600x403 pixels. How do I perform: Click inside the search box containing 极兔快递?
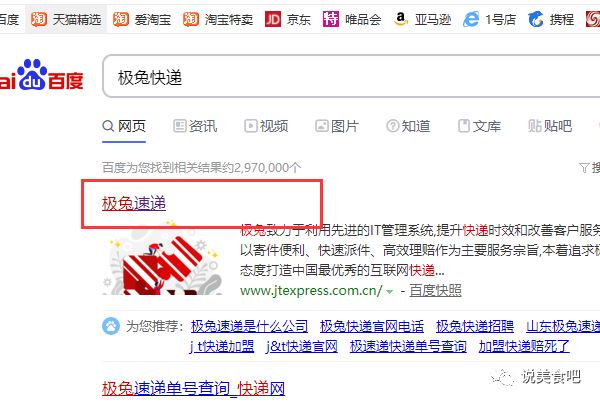coord(351,76)
